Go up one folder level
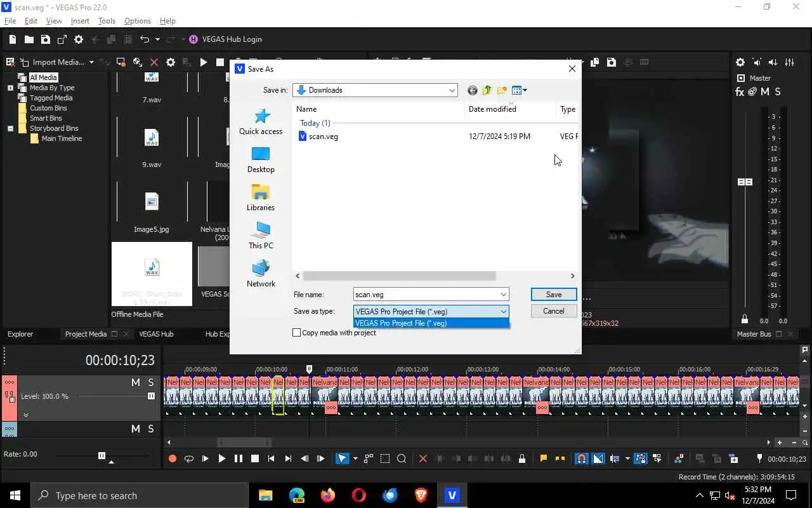 point(487,90)
